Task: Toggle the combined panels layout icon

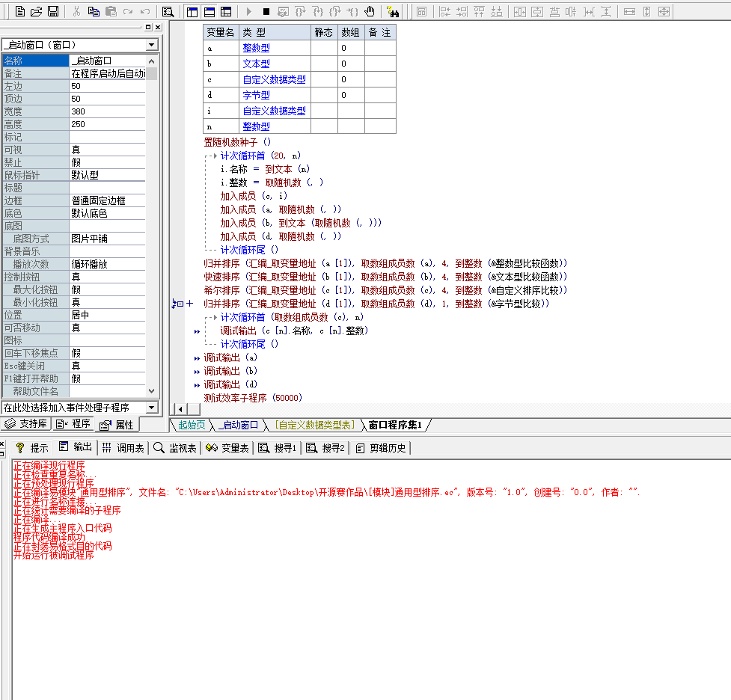Action: pyautogui.click(x=226, y=11)
